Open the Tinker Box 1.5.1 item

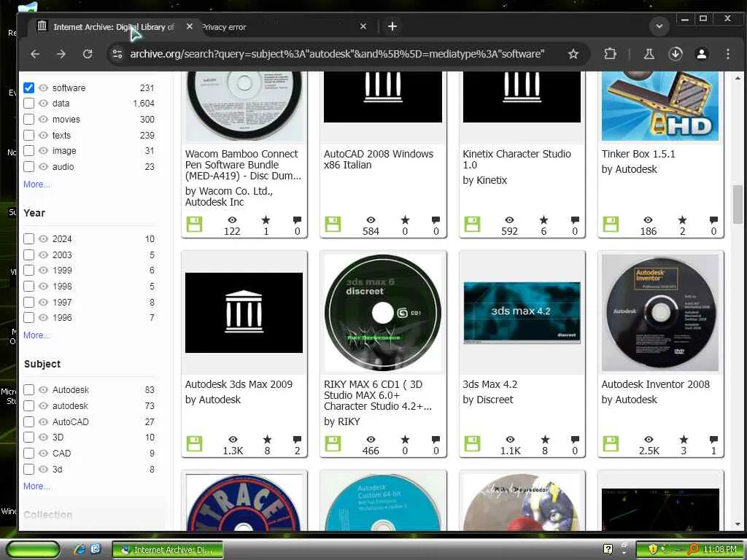point(638,154)
